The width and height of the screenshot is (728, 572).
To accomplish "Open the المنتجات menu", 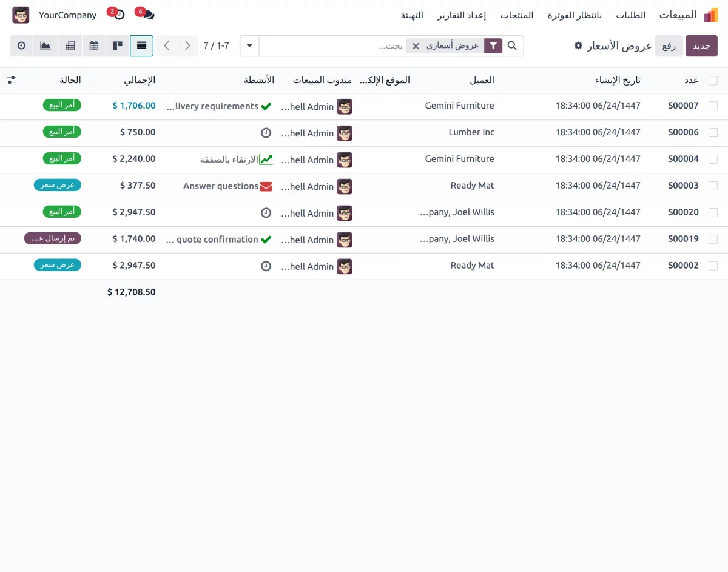I will 517,15.
